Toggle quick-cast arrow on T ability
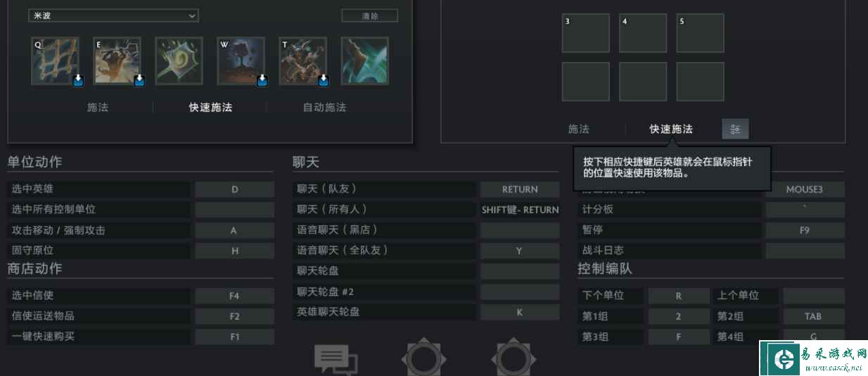This screenshot has width=868, height=376. tap(324, 80)
